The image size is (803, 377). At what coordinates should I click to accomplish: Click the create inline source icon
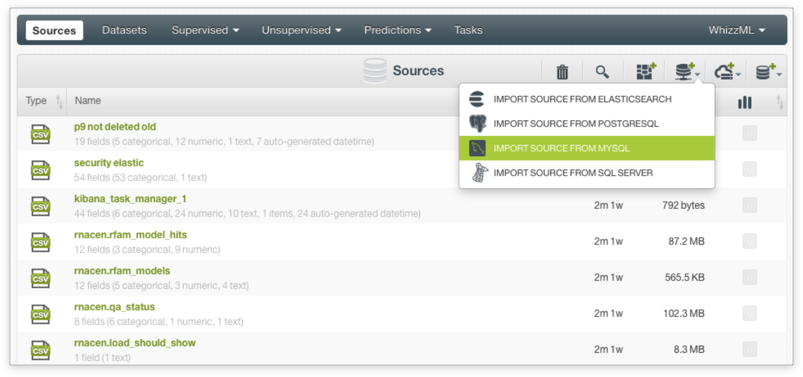(x=646, y=72)
